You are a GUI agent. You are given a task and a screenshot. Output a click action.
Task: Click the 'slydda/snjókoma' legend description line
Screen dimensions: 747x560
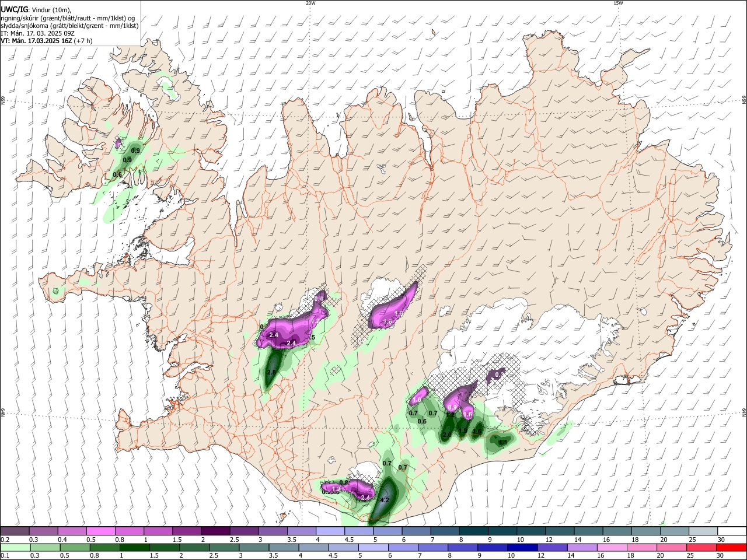click(69, 26)
